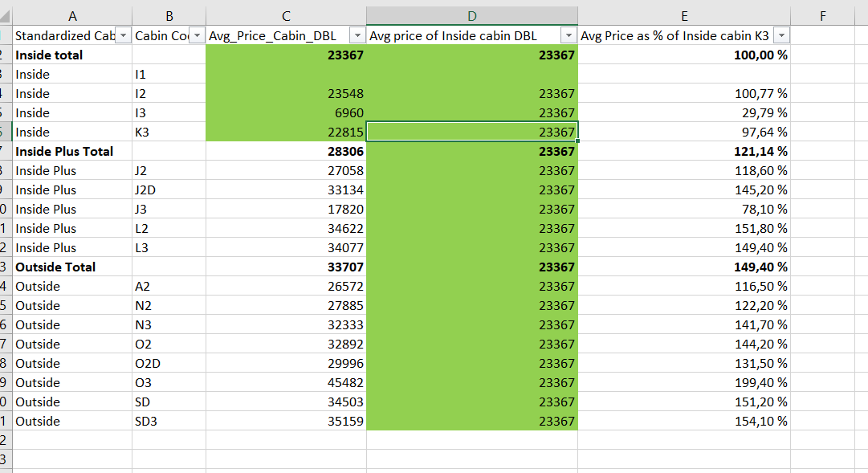Select column A header

(x=72, y=16)
